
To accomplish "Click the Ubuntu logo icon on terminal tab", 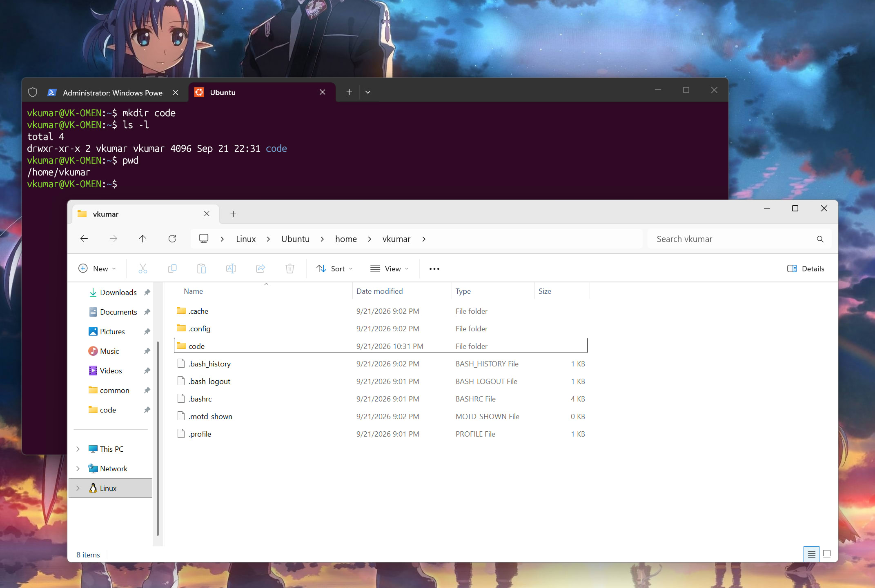I will [199, 92].
